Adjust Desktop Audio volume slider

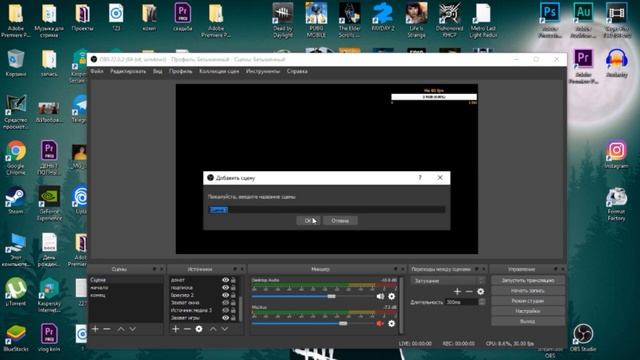point(331,296)
